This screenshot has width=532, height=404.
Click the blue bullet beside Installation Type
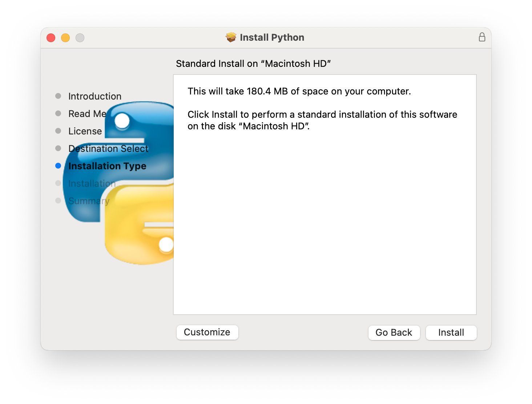[x=58, y=166]
